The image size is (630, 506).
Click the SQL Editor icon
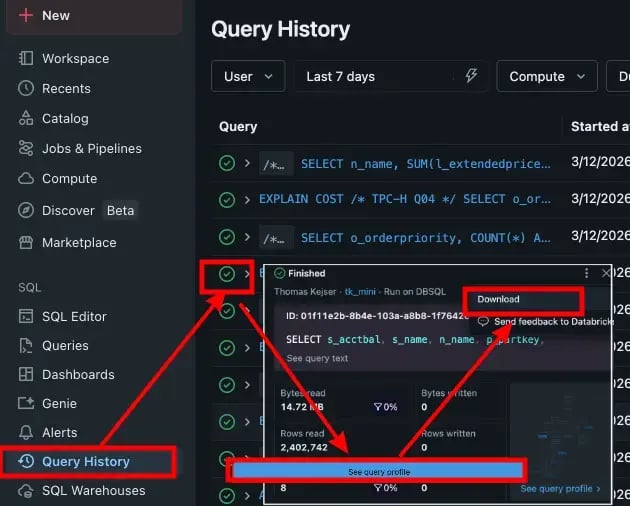click(26, 316)
